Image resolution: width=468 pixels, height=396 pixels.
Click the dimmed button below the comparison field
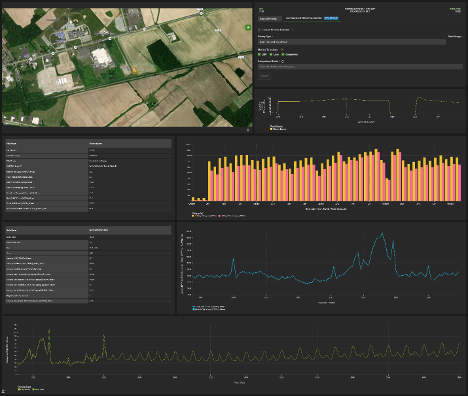click(264, 76)
